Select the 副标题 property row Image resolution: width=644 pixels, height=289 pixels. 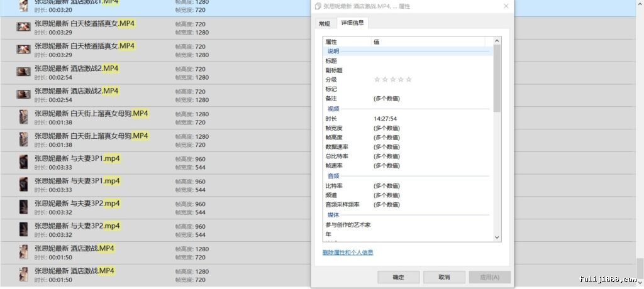click(x=408, y=70)
